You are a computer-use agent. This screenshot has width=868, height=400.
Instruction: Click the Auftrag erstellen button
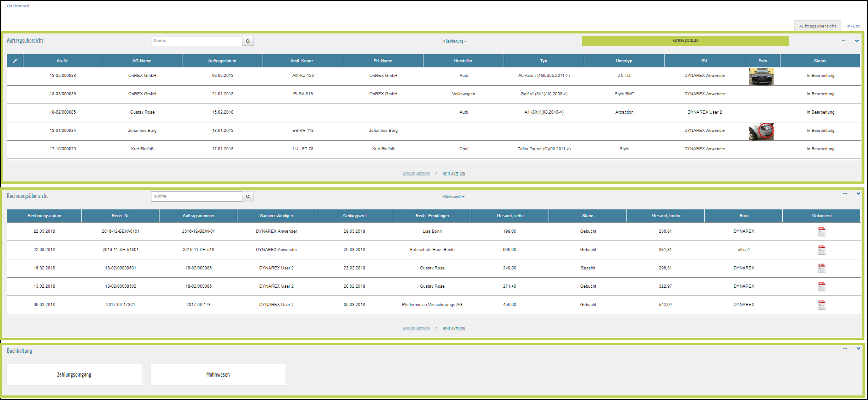pos(685,41)
